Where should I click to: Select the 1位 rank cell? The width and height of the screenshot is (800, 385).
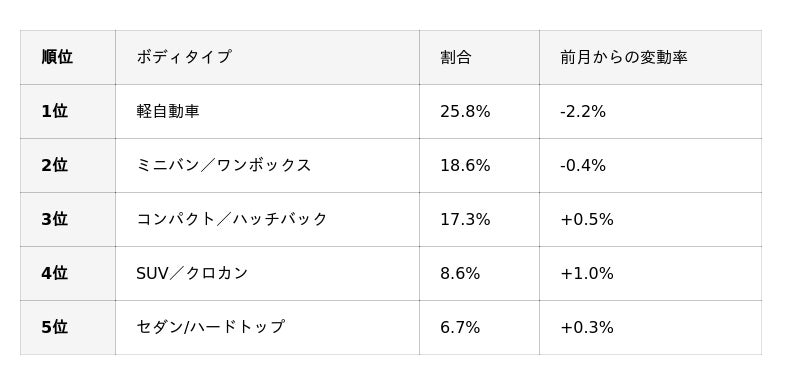[68, 111]
